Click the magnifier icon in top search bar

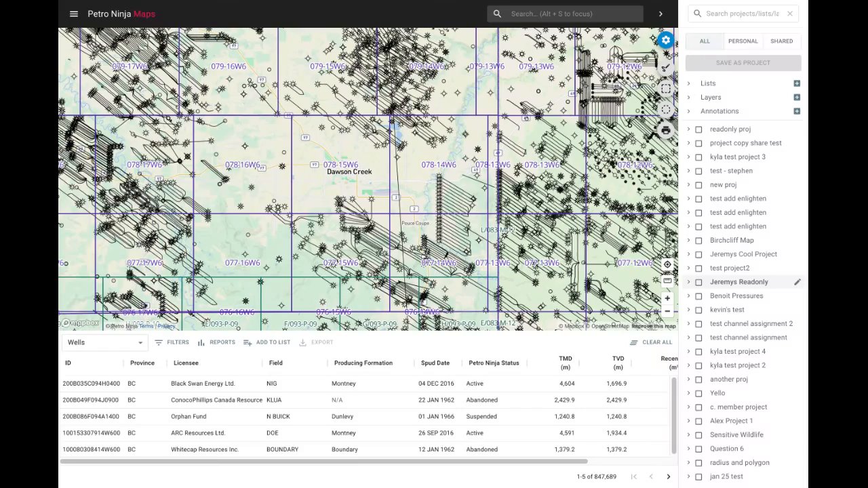[x=497, y=14]
